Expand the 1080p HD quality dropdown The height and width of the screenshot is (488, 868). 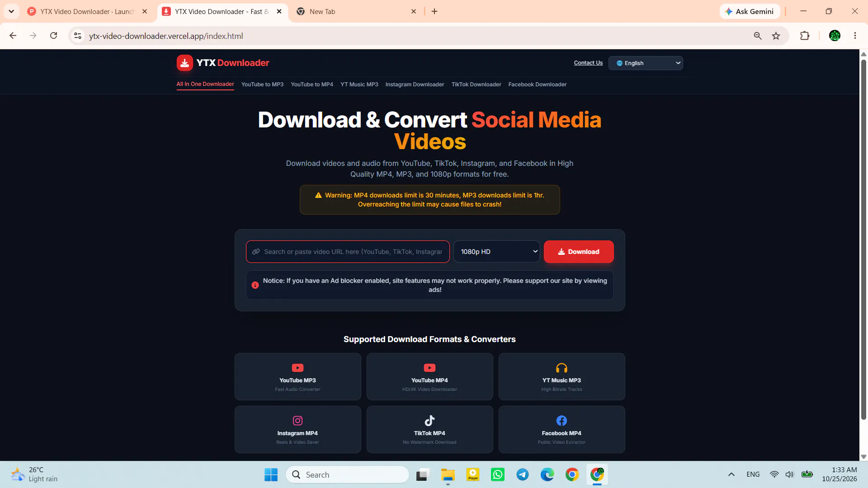coord(496,252)
